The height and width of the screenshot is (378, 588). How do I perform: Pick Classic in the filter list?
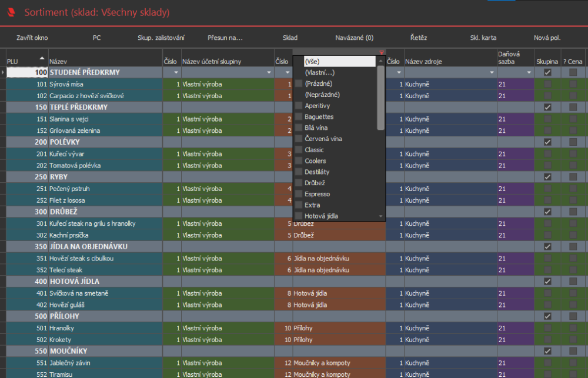click(314, 150)
